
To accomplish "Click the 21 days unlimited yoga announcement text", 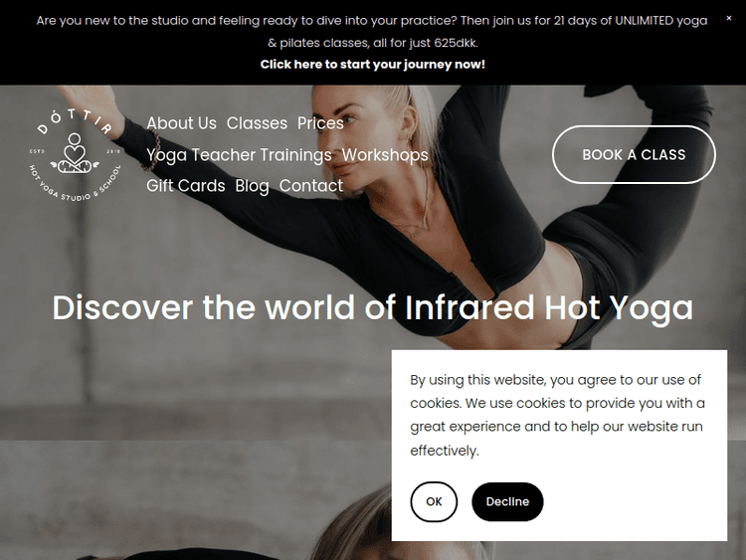I will 373,32.
